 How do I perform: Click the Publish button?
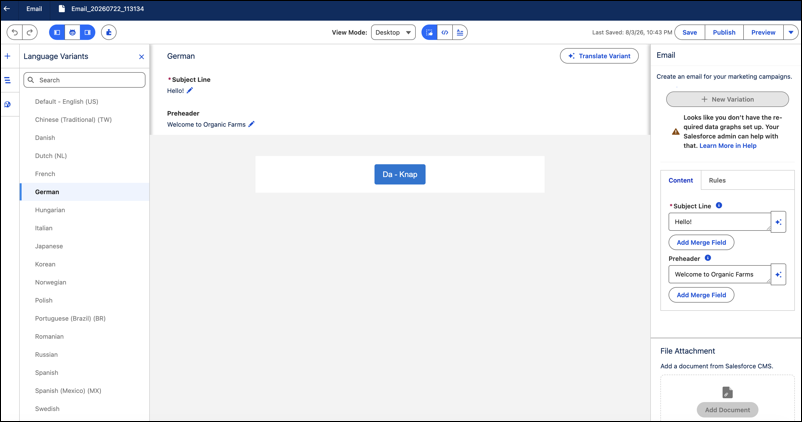click(724, 32)
